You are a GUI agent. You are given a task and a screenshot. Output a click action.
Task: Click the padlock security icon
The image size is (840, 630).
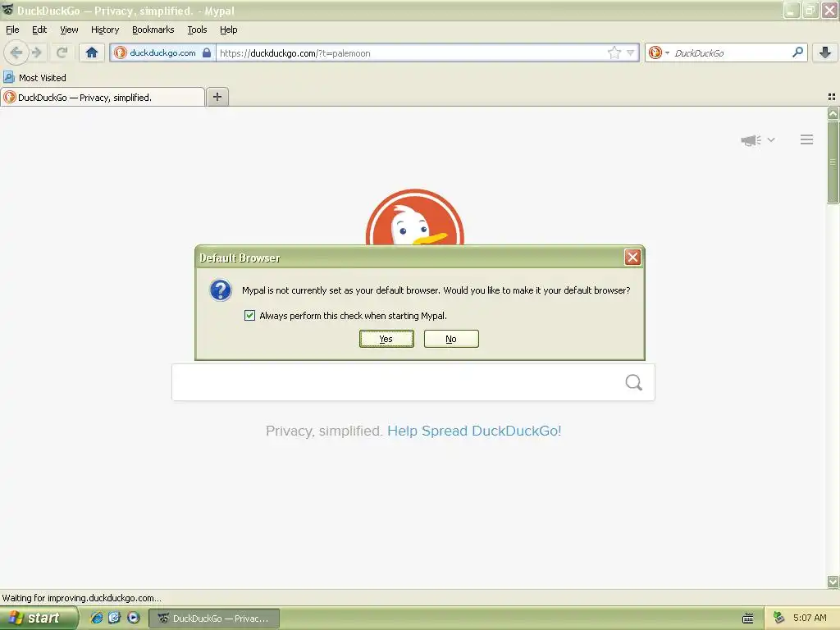click(x=207, y=52)
